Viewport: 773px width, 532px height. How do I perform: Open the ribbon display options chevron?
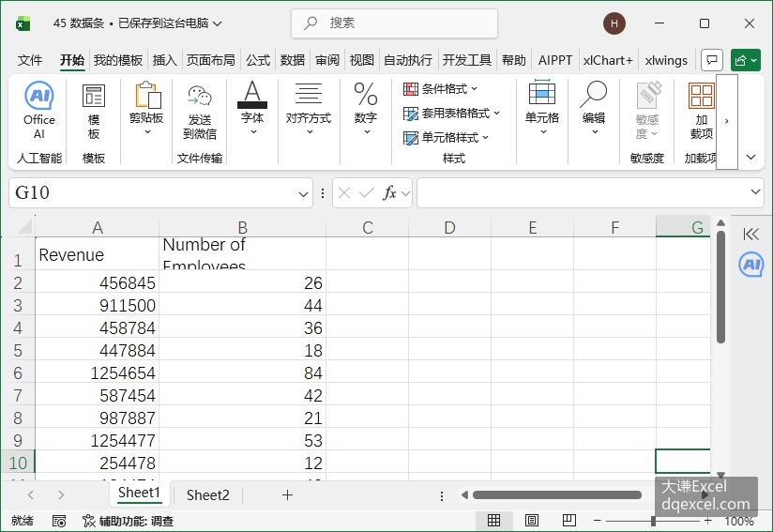(750, 158)
